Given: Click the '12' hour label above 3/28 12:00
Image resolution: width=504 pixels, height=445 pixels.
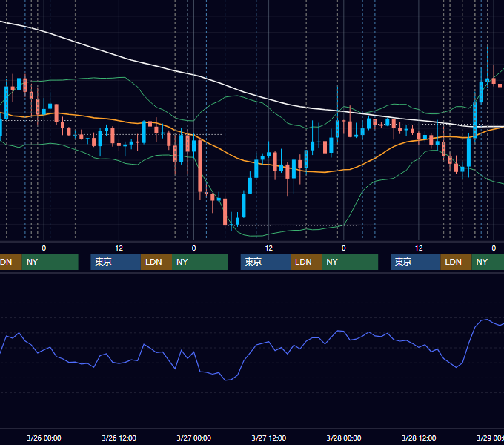Looking at the screenshot, I should (419, 248).
